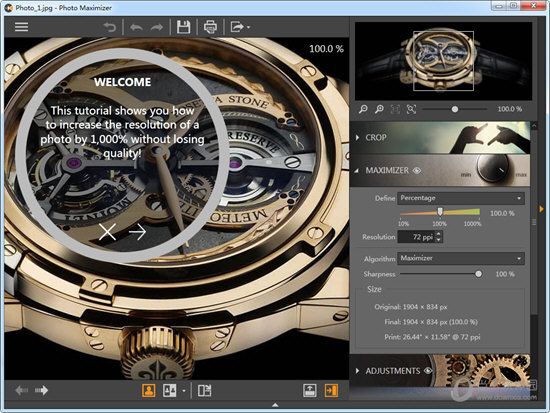Collapse the MAXIMIZER section
This screenshot has height=413, width=550.
[x=357, y=171]
